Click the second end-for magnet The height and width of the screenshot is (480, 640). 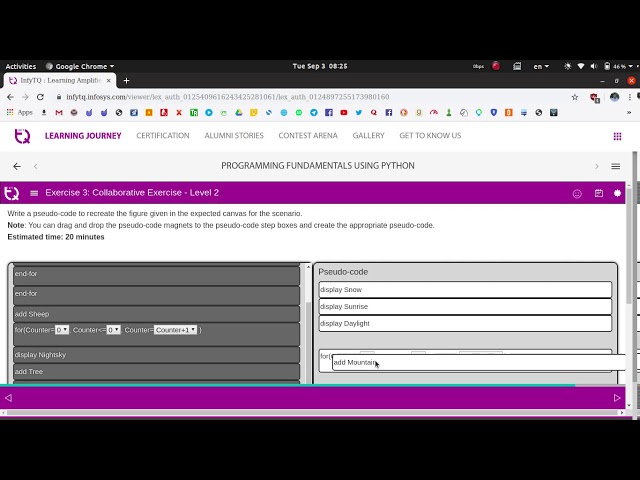tap(156, 296)
